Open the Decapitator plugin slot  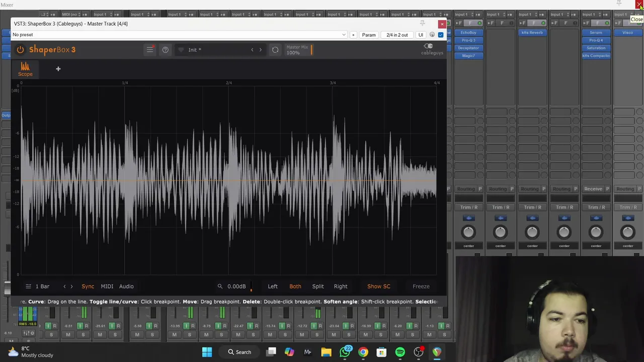pyautogui.click(x=468, y=48)
